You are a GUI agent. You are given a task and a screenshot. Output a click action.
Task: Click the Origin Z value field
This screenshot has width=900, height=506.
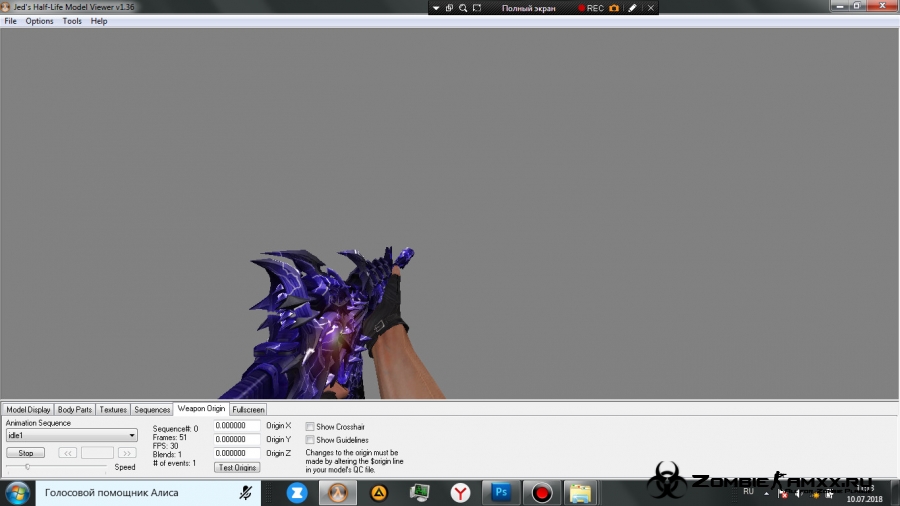[237, 453]
